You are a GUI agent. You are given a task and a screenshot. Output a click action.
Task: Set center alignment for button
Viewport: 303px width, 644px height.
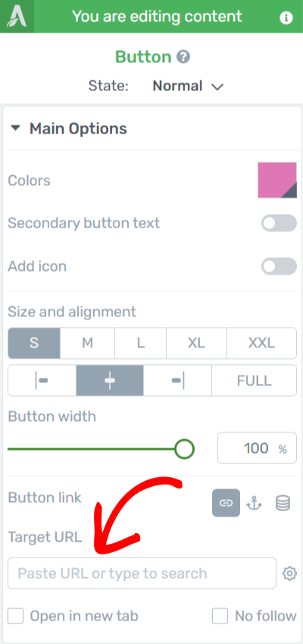click(110, 381)
